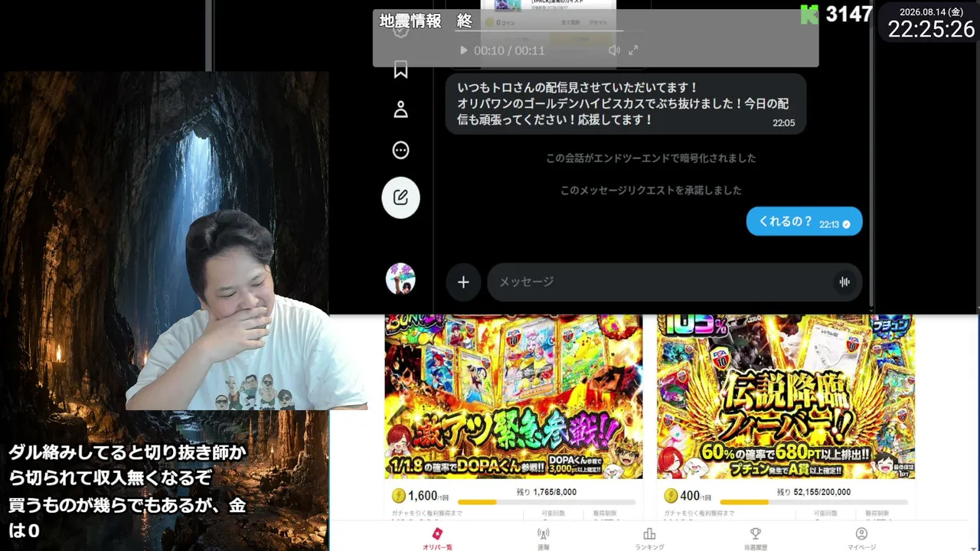Open the 当選履歴 tab in bottom navigation
980x551 pixels.
(x=755, y=539)
